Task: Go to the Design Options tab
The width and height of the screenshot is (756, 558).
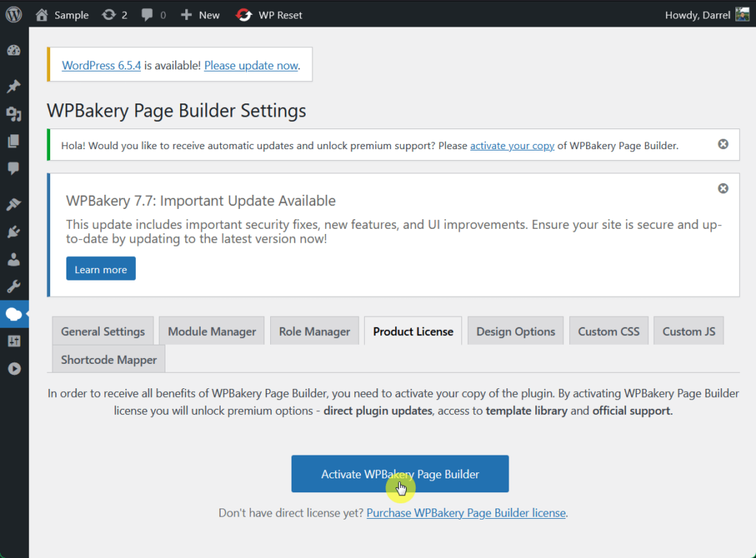Action: [x=515, y=331]
